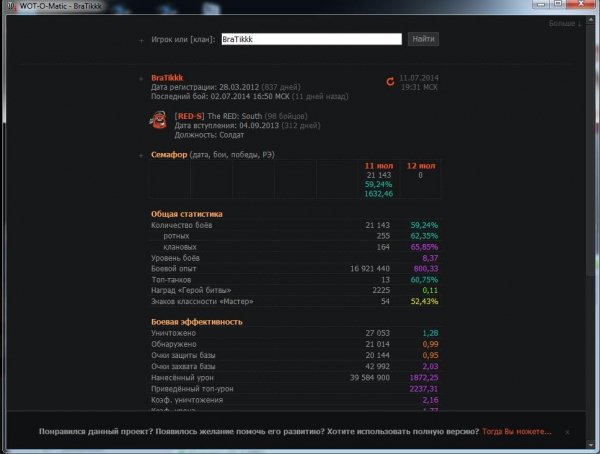Viewport: 600px width, 454px height.
Task: Click the Знаков классности «Мастер» row label
Action: point(202,301)
